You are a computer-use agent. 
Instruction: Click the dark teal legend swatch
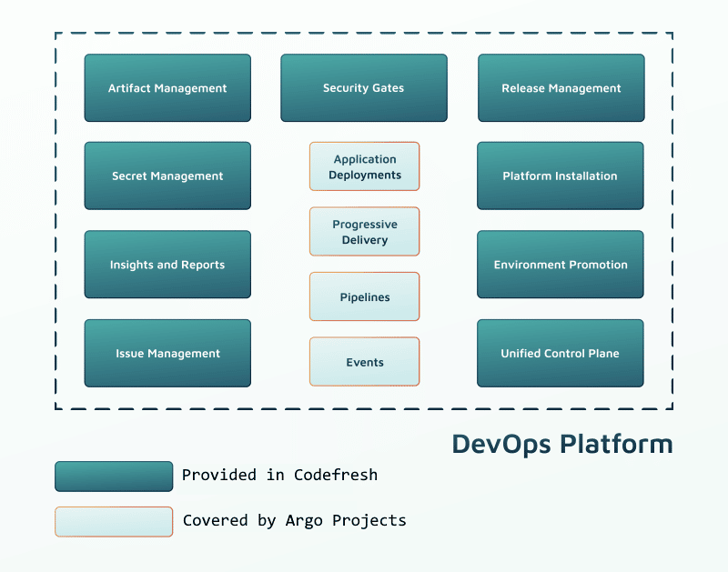(114, 477)
